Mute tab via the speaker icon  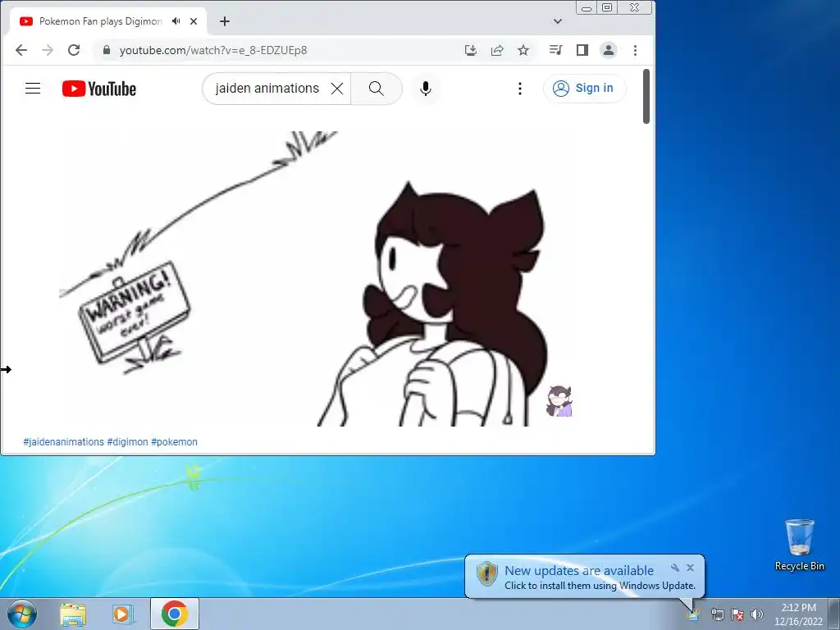176,21
